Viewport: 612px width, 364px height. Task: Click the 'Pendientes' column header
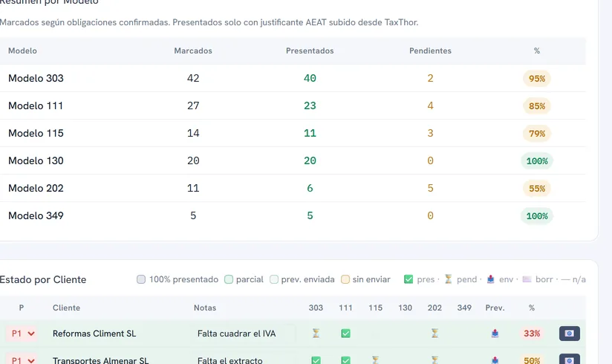point(430,51)
